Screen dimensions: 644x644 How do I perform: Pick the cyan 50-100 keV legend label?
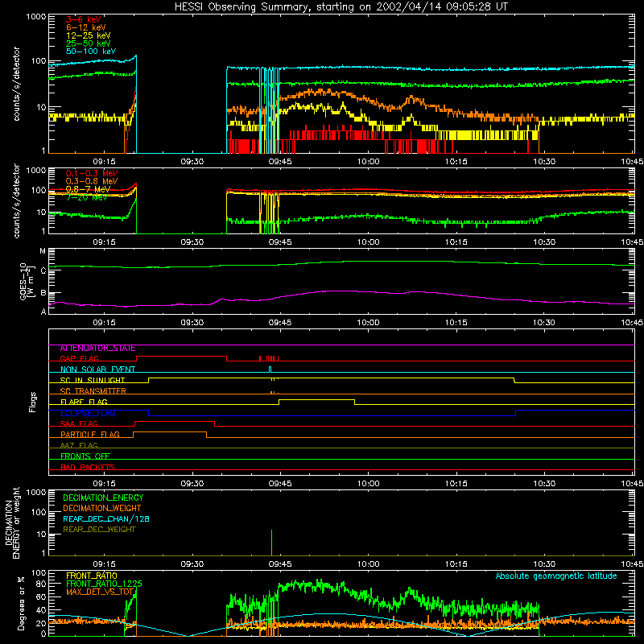(x=91, y=52)
